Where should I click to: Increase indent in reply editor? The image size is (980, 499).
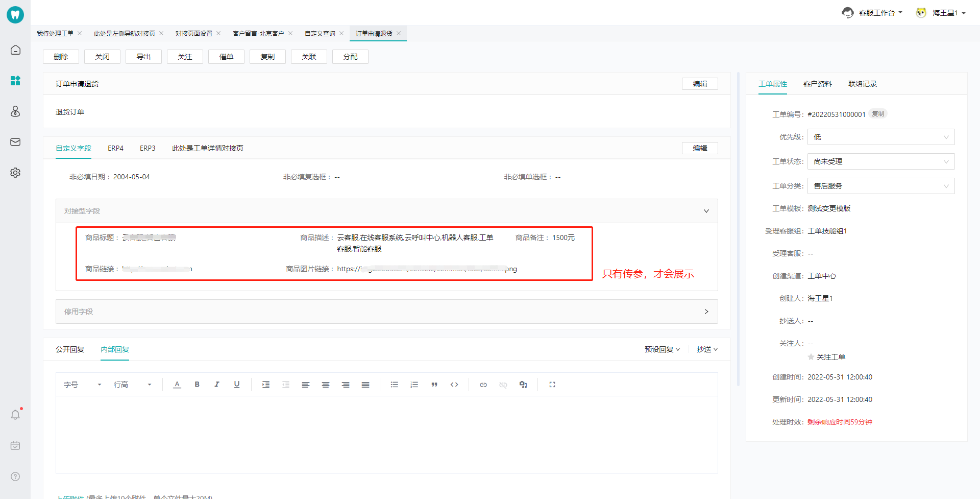click(266, 385)
